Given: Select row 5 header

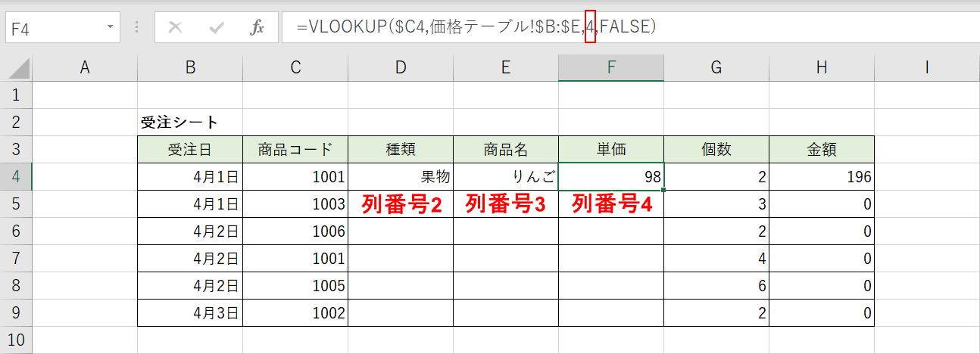Looking at the screenshot, I should click(16, 204).
